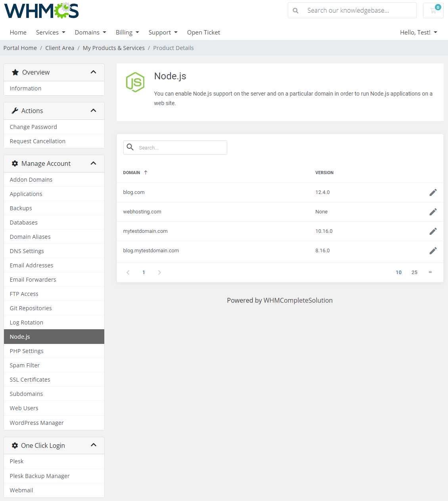Image resolution: width=448 pixels, height=501 pixels.
Task: Click Open Ticket in navigation bar
Action: [203, 33]
